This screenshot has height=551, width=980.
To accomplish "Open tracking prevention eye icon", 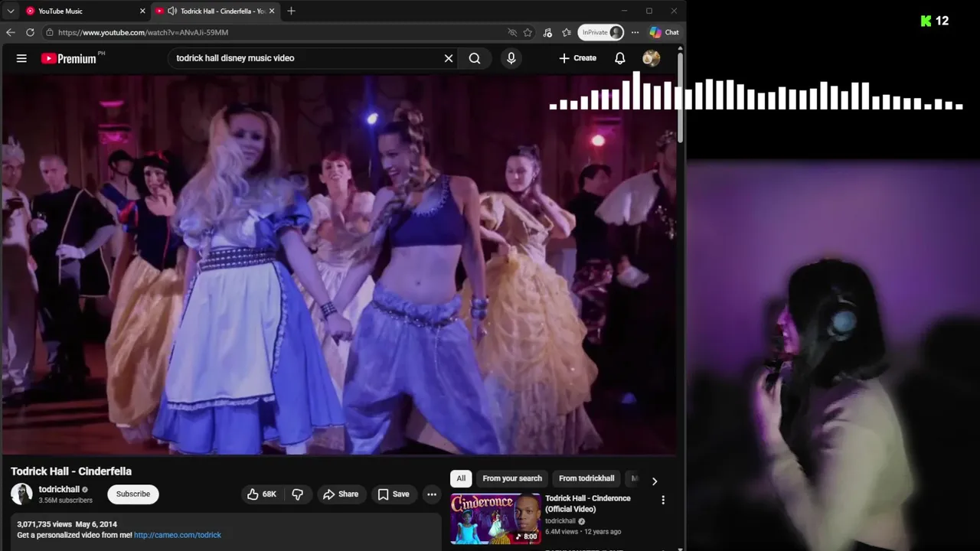I will (512, 32).
